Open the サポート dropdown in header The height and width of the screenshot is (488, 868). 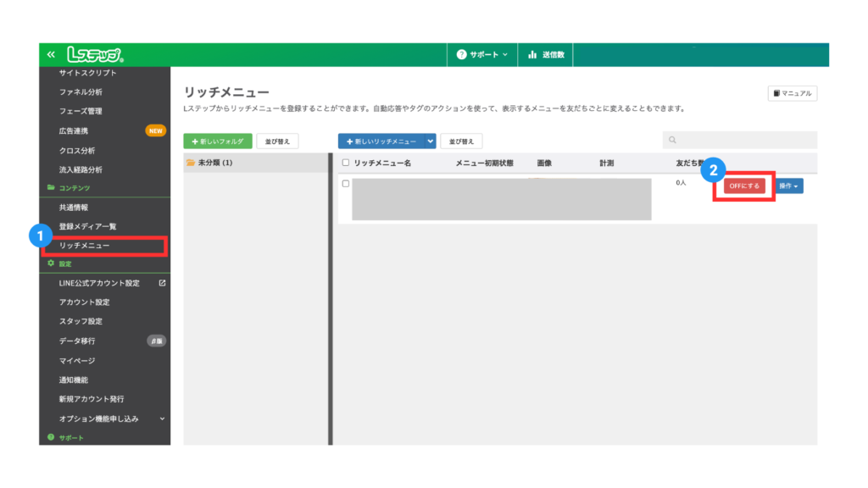pyautogui.click(x=481, y=55)
